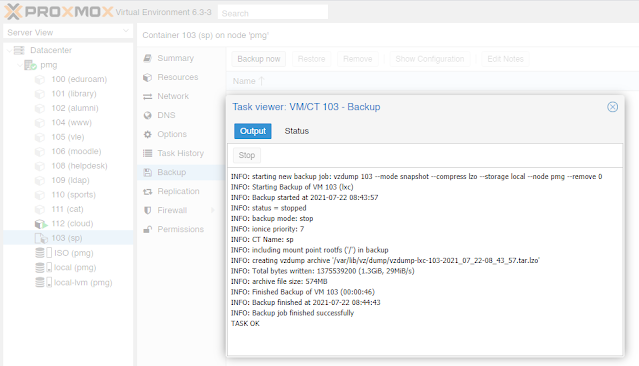Click storage icon for ISO (pmg)

coord(43,253)
